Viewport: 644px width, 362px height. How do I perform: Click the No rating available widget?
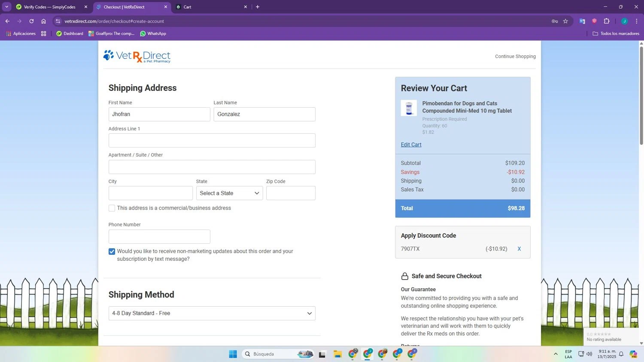click(x=611, y=337)
